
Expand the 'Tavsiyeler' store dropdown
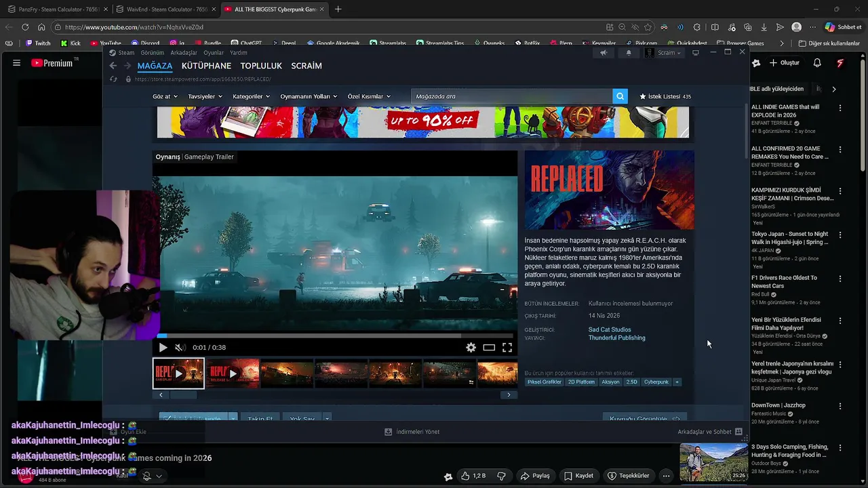tap(205, 96)
